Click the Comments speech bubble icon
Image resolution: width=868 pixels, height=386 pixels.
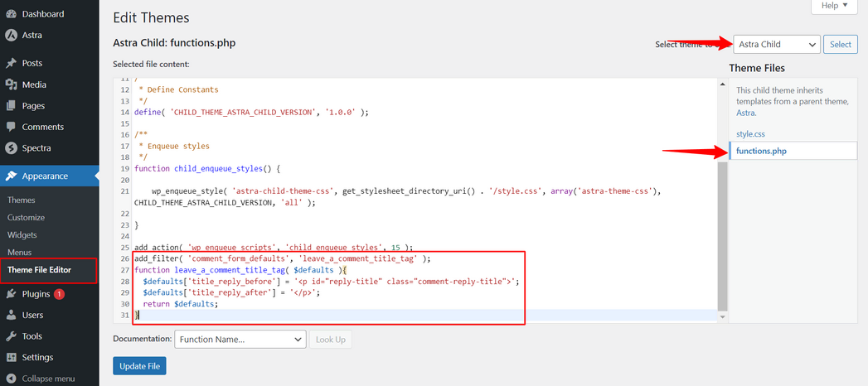click(12, 127)
